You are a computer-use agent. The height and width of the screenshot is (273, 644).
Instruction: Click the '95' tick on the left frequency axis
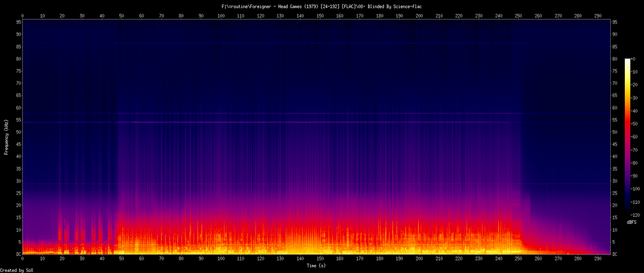18,22
